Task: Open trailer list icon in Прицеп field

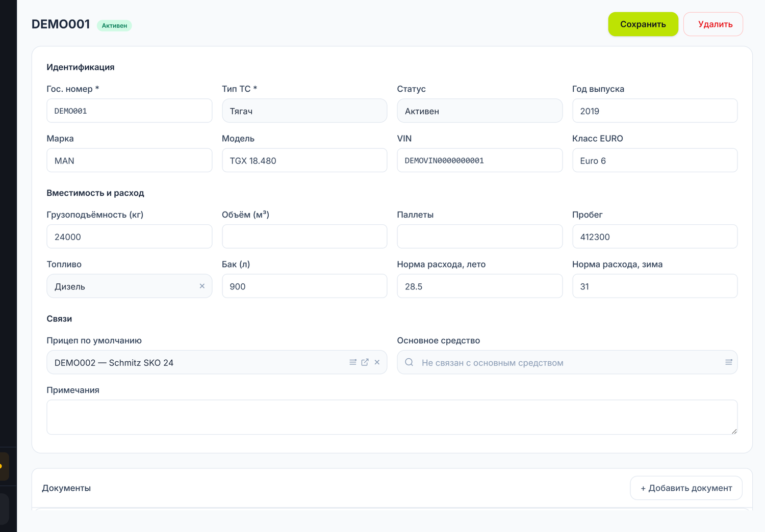Action: 352,362
